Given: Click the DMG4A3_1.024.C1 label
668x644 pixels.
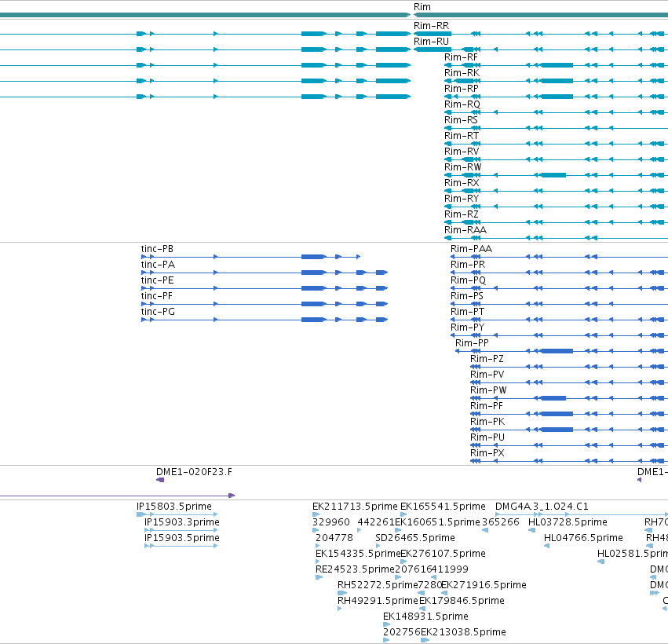Looking at the screenshot, I should click(542, 507).
